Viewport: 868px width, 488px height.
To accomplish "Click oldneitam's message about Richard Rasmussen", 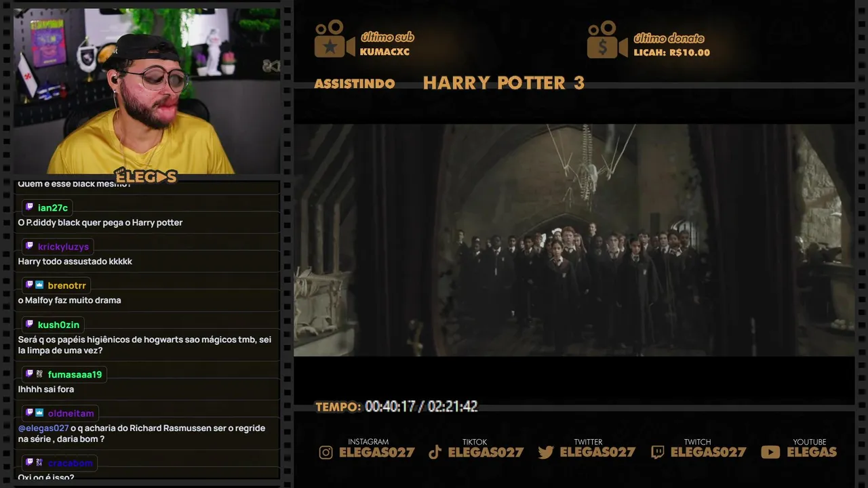I will click(x=141, y=434).
